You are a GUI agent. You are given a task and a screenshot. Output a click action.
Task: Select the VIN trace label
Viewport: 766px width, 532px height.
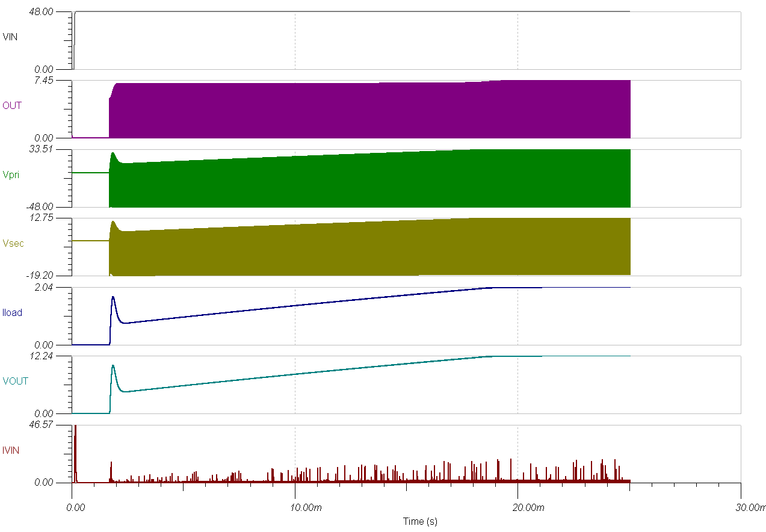[10, 37]
